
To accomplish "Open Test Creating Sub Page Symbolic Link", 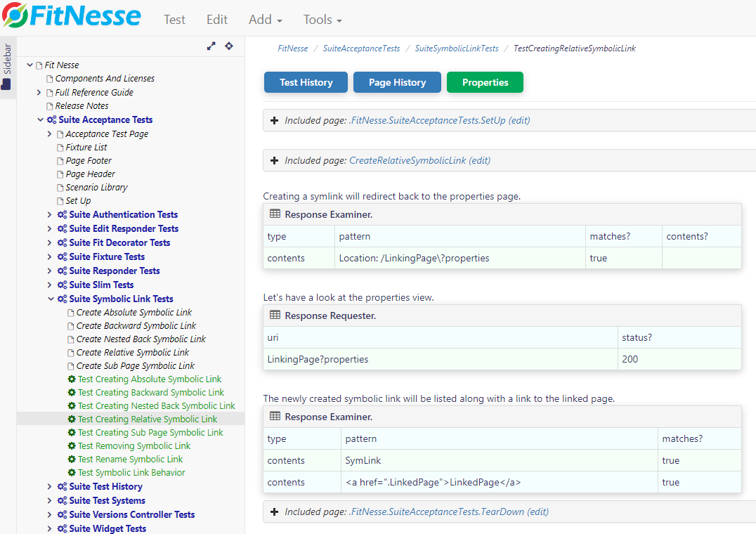I will (150, 433).
